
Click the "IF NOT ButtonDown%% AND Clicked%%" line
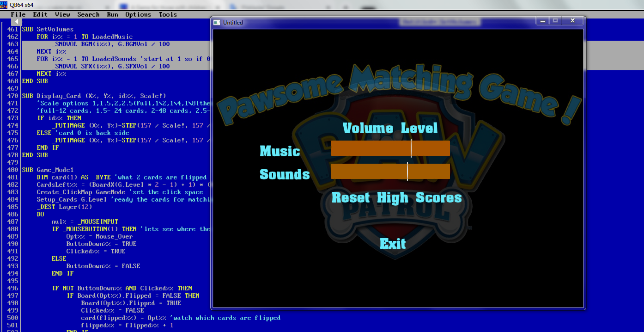pyautogui.click(x=122, y=288)
